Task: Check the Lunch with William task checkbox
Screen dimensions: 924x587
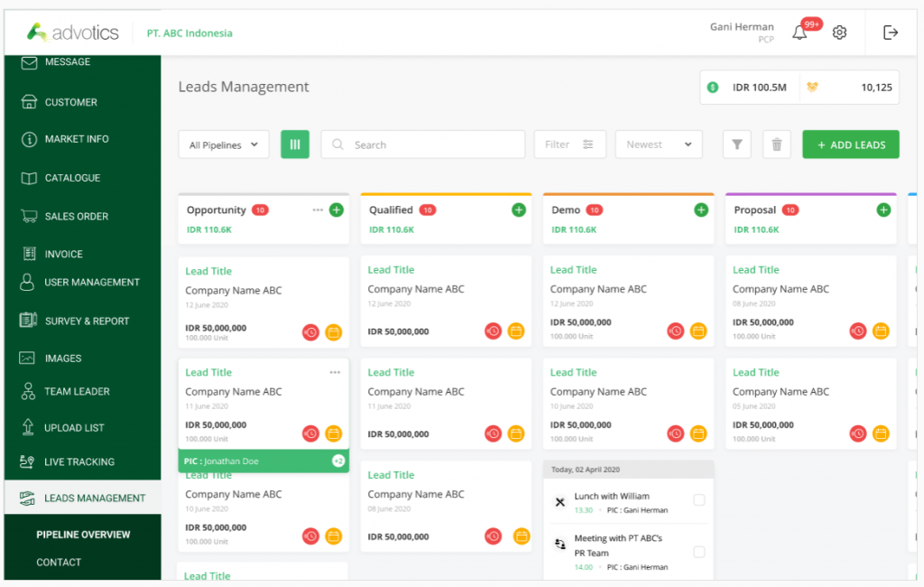Action: (x=699, y=500)
